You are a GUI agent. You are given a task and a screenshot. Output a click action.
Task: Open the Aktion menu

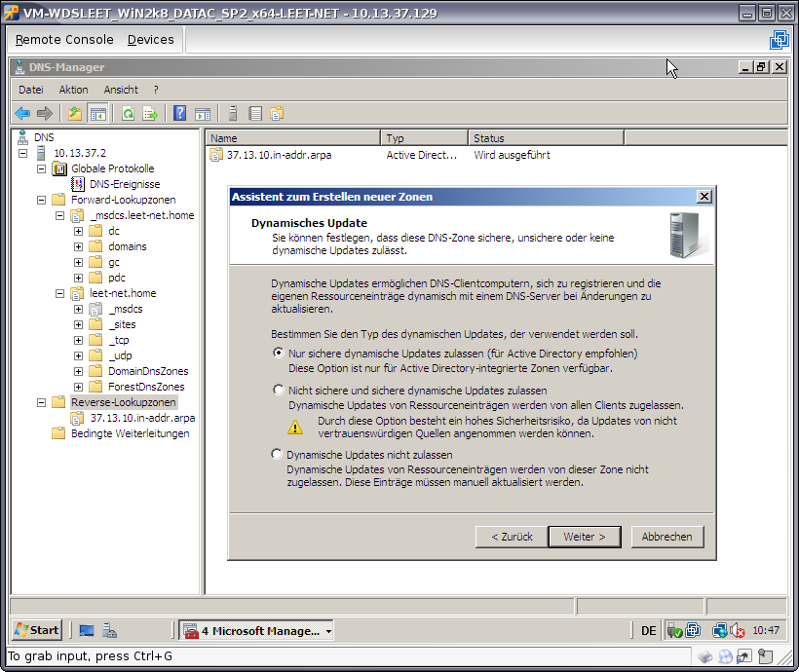73,90
